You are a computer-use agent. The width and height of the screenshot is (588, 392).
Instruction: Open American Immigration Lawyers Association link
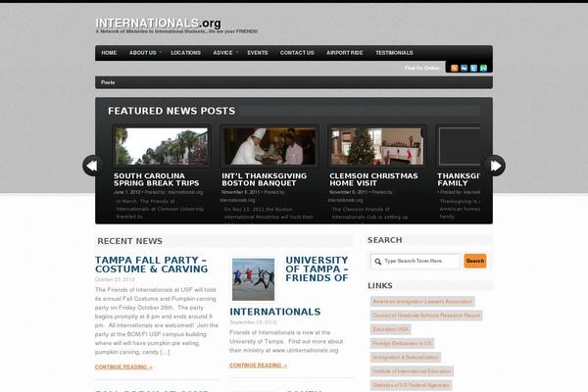pos(422,302)
